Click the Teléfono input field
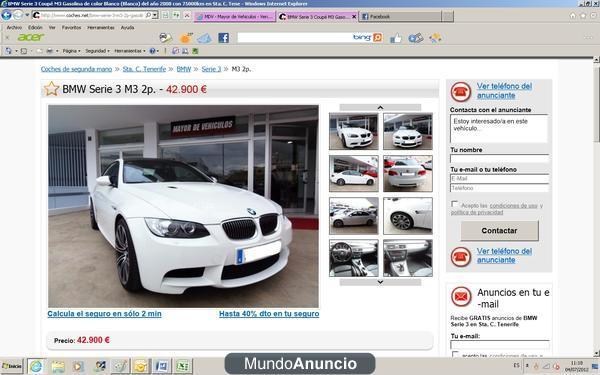 [499, 188]
